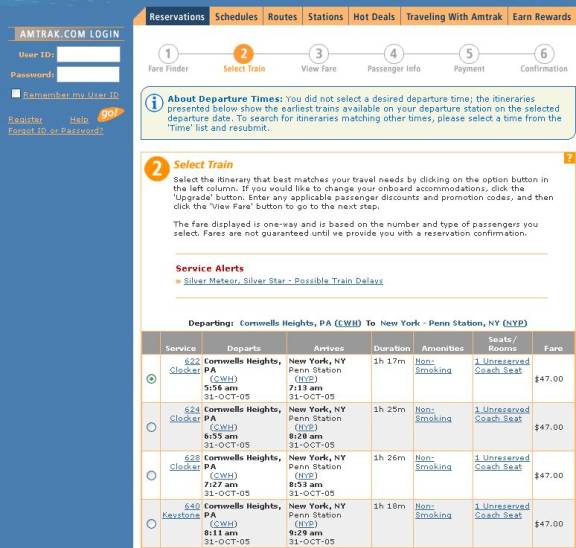Click the User ID input field
The height and width of the screenshot is (548, 576).
88,54
